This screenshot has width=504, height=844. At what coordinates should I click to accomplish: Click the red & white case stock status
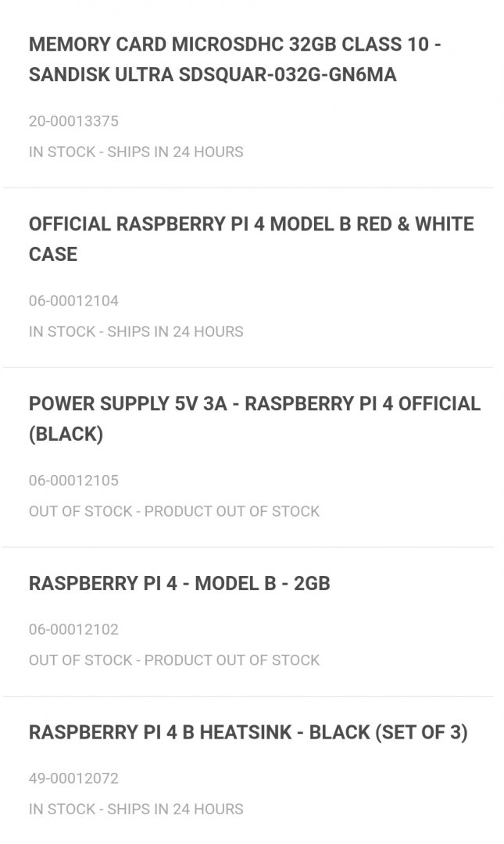click(136, 331)
